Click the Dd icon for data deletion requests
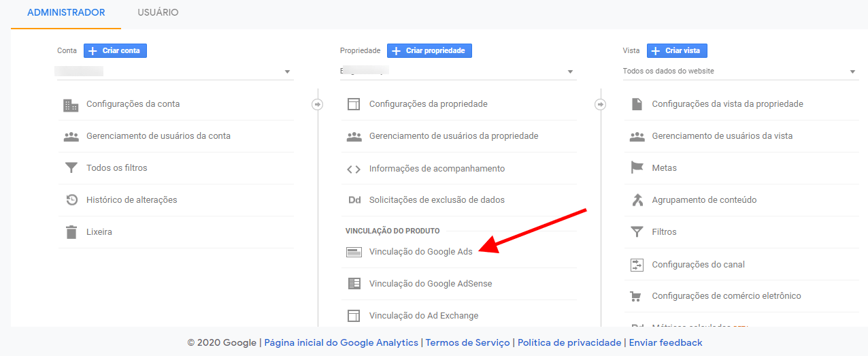The image size is (868, 356). click(354, 200)
